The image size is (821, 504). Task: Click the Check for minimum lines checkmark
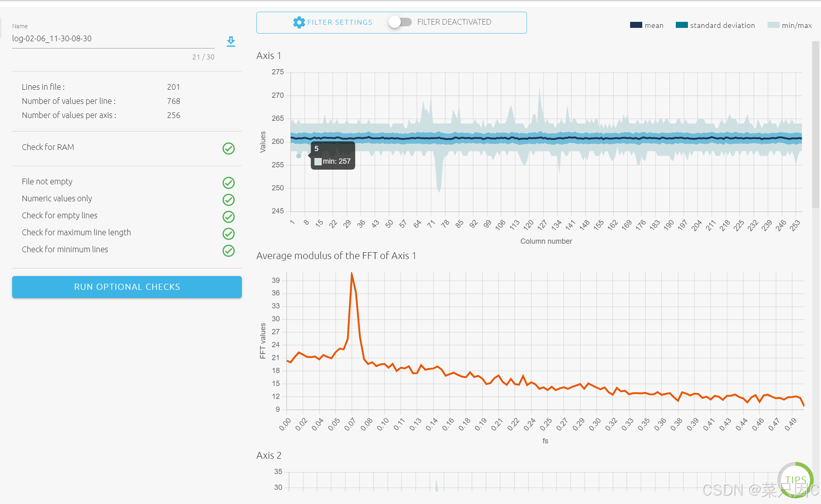(229, 251)
